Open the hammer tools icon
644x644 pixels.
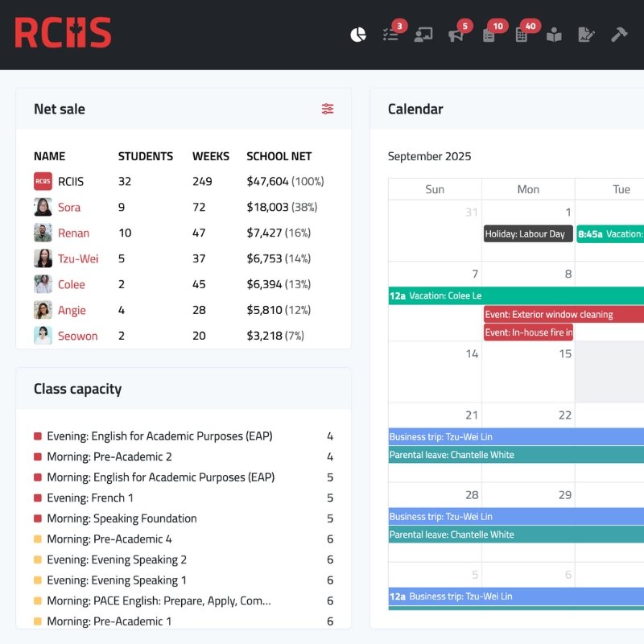click(x=618, y=35)
